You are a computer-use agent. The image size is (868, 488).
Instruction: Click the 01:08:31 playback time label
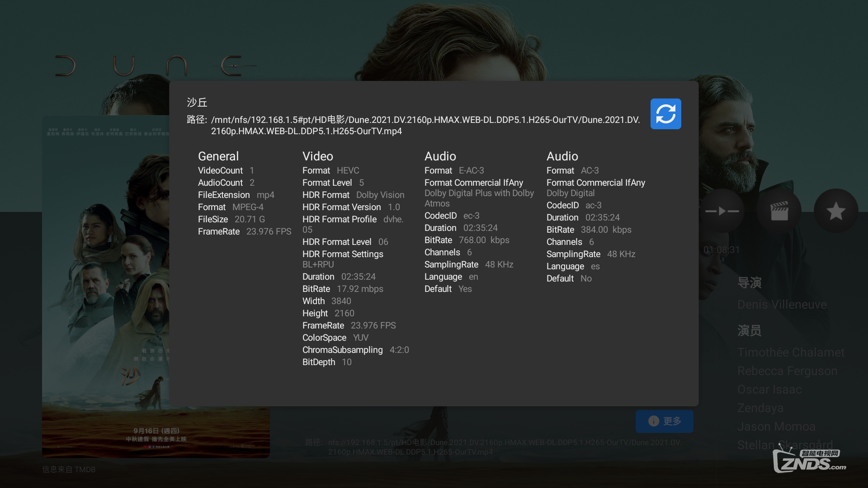pos(722,250)
